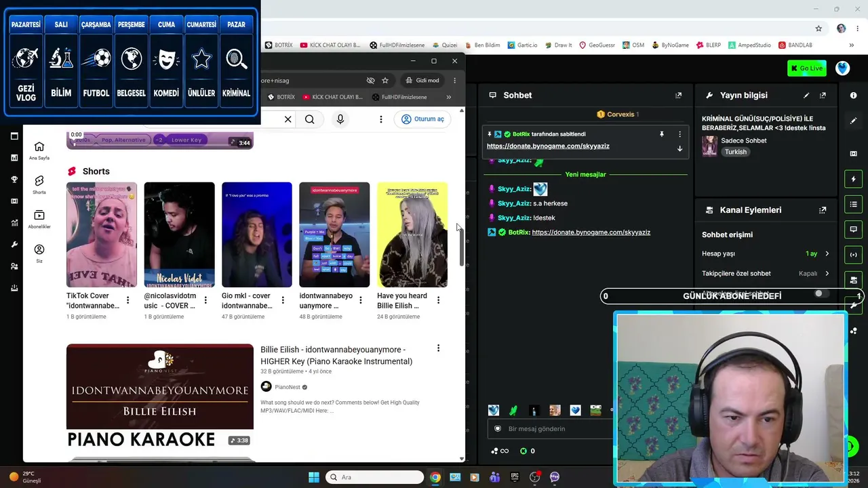Viewport: 868px width, 488px height.
Task: Open the Billie Eilish HIGHER Key karaoke title
Action: point(336,356)
